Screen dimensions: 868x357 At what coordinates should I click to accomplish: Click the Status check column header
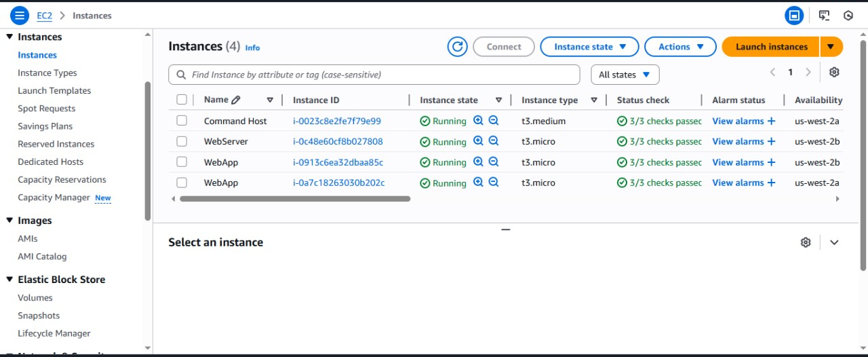point(643,100)
